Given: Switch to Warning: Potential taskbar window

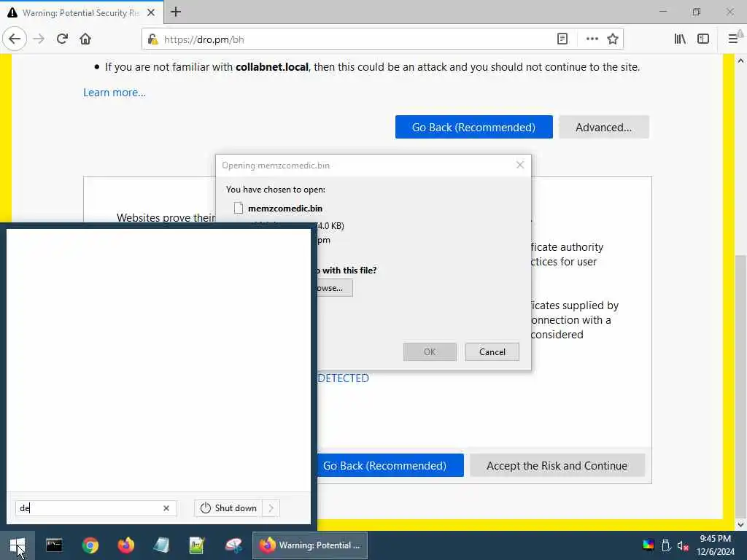Looking at the screenshot, I should click(x=309, y=545).
